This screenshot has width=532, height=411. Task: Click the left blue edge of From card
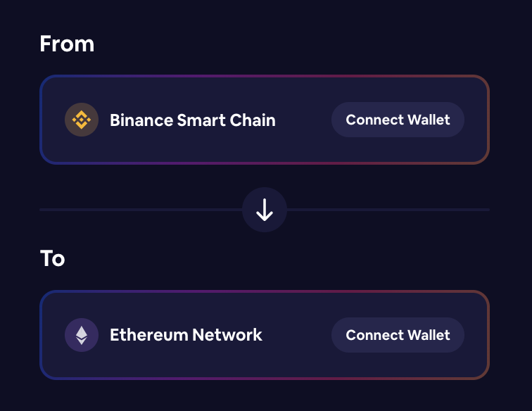pos(41,120)
